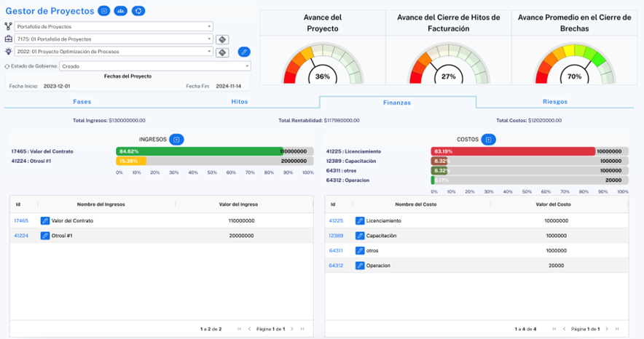Click the red Licenciamiento 83.19% progress bar
The width and height of the screenshot is (644, 339).
pos(513,151)
